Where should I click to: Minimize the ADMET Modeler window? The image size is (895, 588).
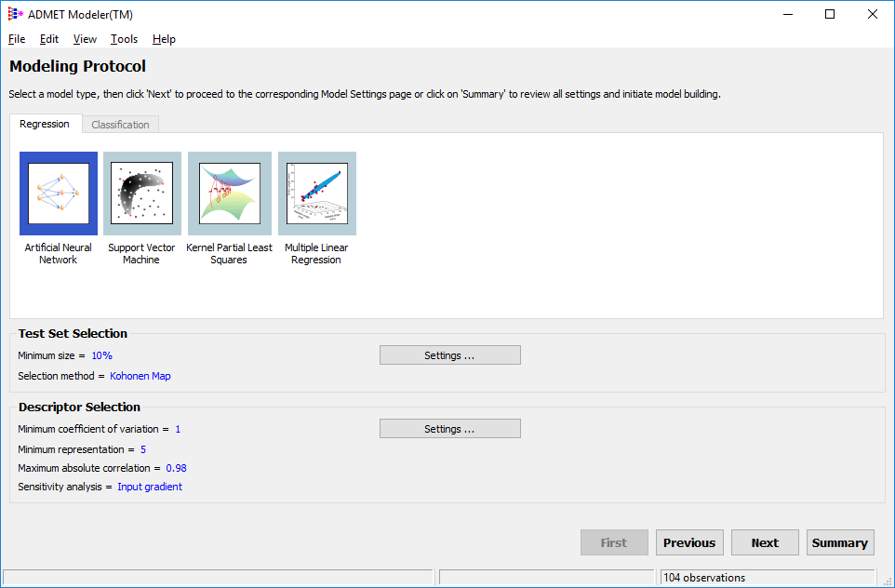[788, 14]
